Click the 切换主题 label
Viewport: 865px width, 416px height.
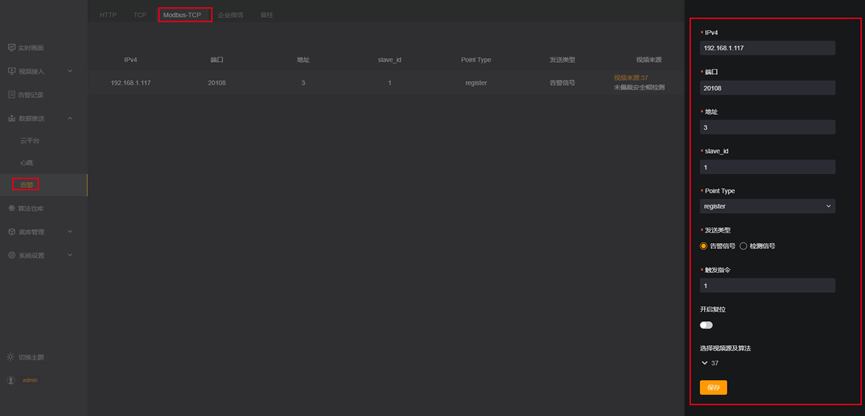(31, 357)
